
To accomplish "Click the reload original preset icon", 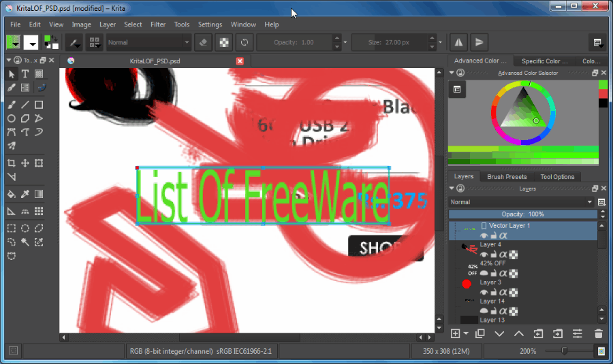I will [245, 42].
